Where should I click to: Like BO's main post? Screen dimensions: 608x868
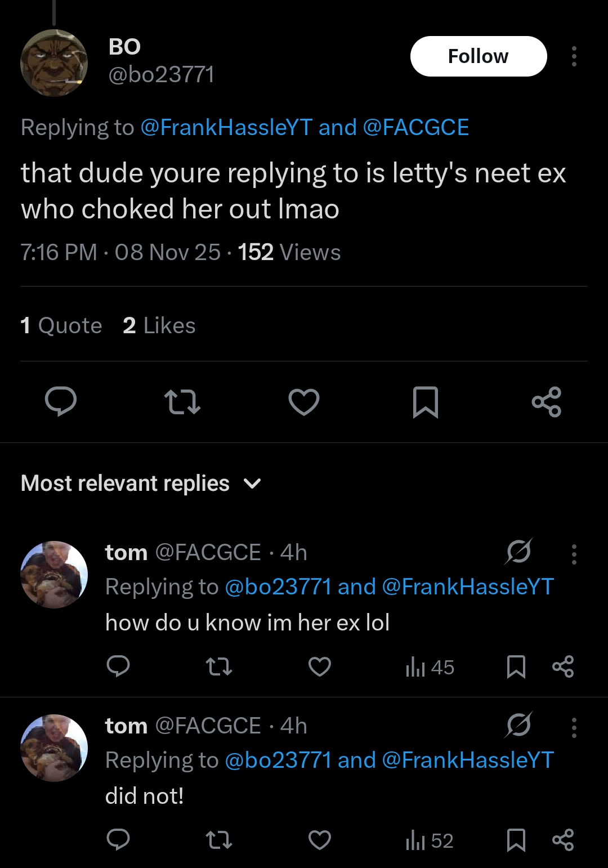304,402
